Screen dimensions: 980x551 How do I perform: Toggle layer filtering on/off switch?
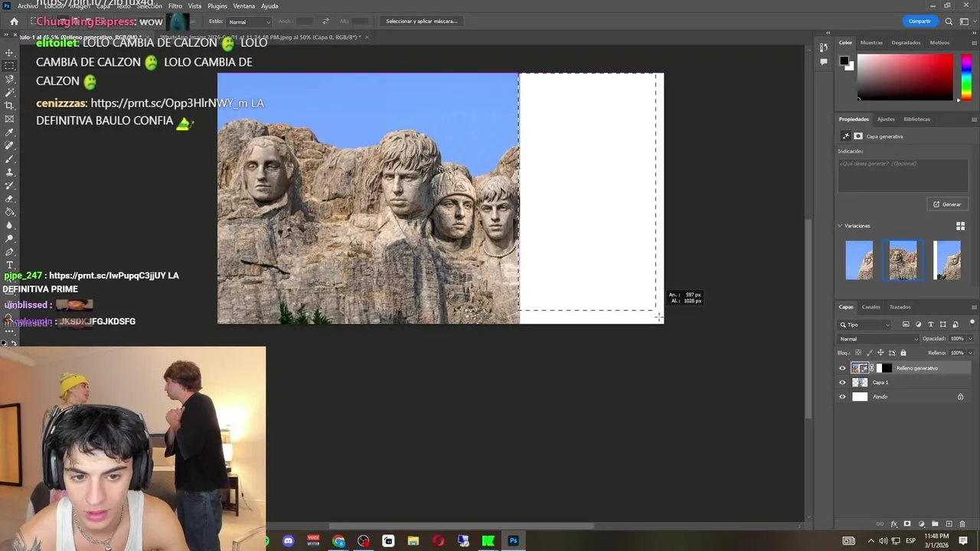point(972,323)
